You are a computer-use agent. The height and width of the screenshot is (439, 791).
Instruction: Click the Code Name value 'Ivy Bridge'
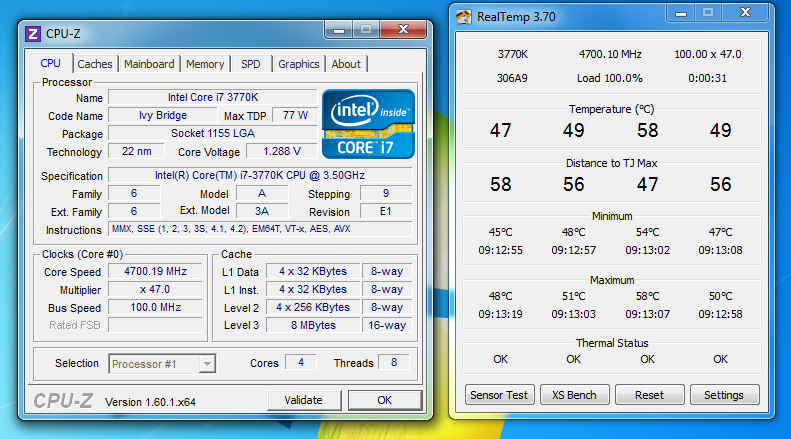pos(163,115)
